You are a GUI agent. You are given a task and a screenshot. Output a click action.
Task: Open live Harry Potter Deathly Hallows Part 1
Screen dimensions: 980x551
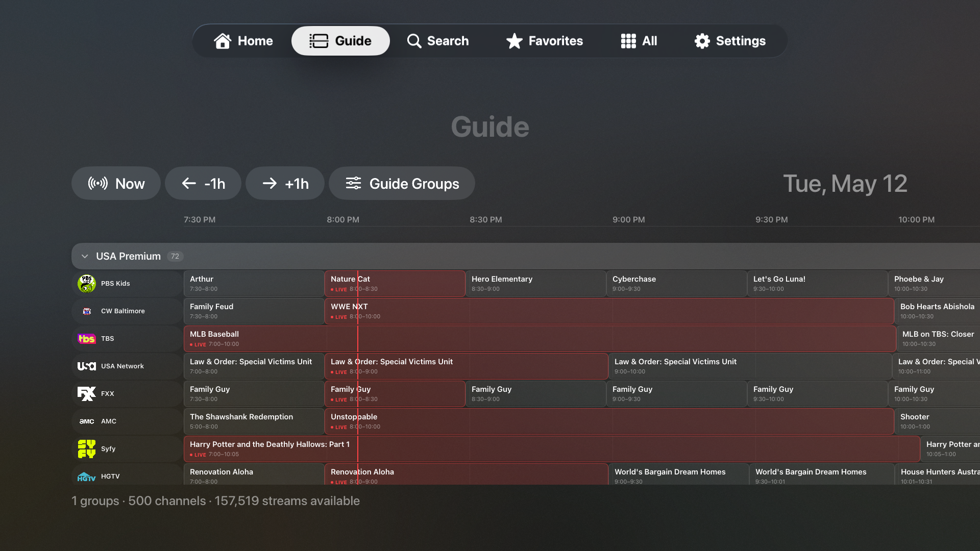coord(552,449)
